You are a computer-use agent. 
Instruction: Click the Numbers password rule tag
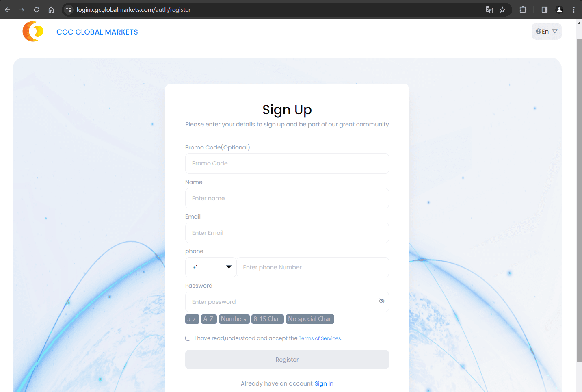pos(234,319)
